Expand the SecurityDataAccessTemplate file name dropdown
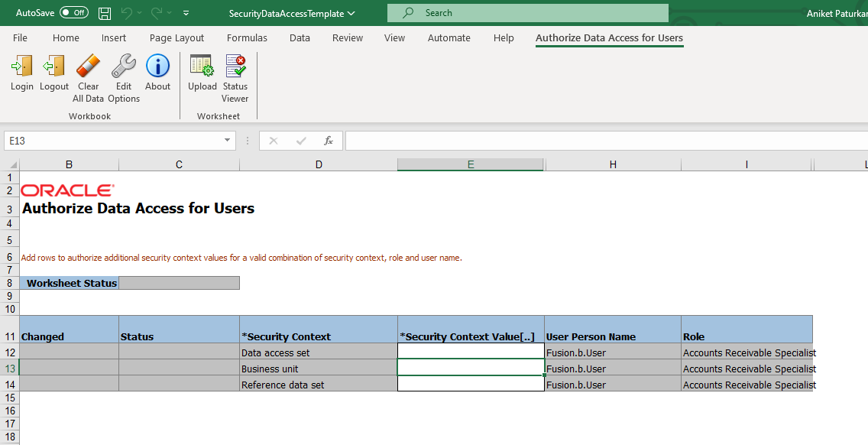 coord(351,13)
